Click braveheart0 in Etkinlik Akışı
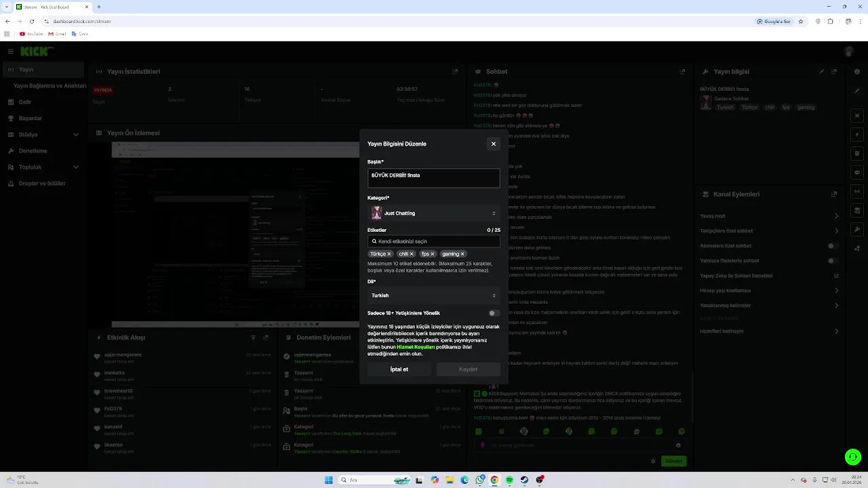The width and height of the screenshot is (868, 488). (x=119, y=390)
